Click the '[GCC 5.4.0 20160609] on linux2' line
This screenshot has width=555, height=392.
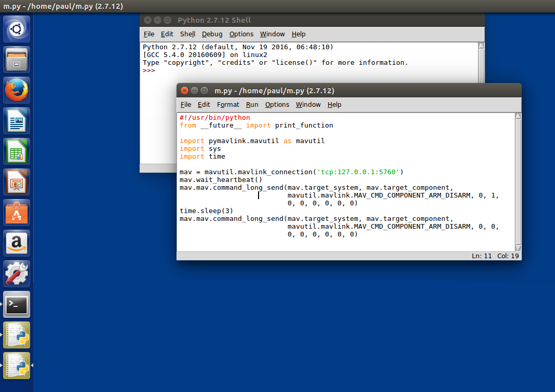tap(205, 55)
